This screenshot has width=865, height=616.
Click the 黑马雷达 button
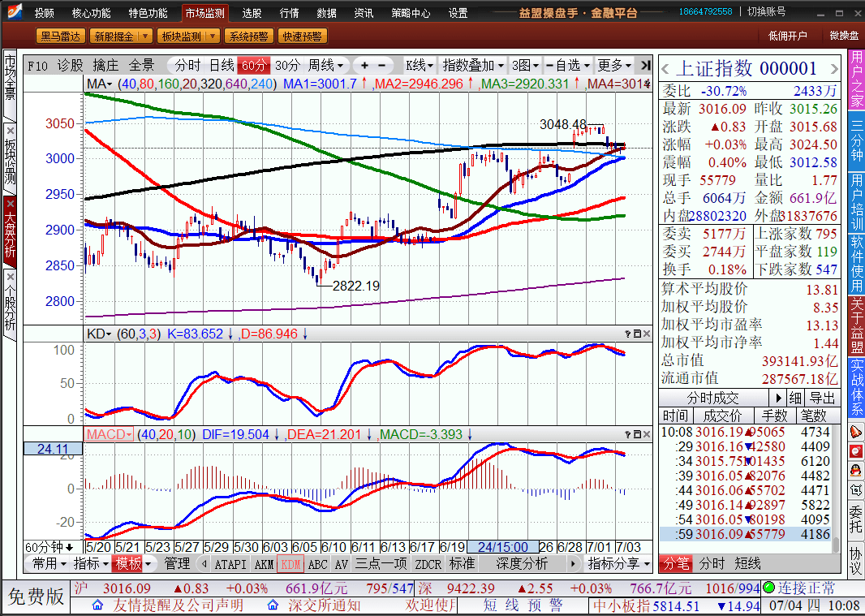click(x=60, y=37)
